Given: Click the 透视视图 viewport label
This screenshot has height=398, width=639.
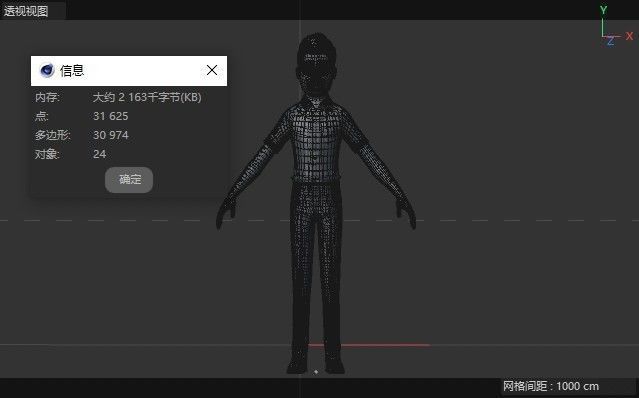Looking at the screenshot, I should pos(26,11).
